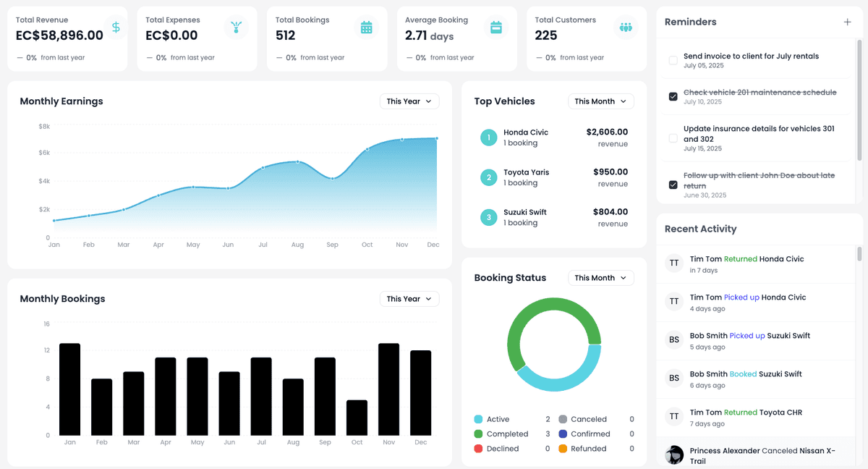This screenshot has height=469, width=868.
Task: Click Princess Alexander's profile avatar
Action: click(x=674, y=455)
